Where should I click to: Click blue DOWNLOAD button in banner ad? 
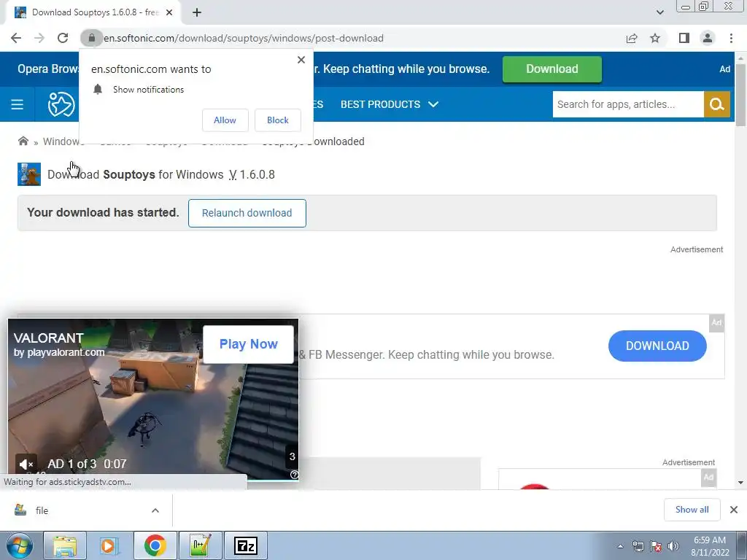657,346
